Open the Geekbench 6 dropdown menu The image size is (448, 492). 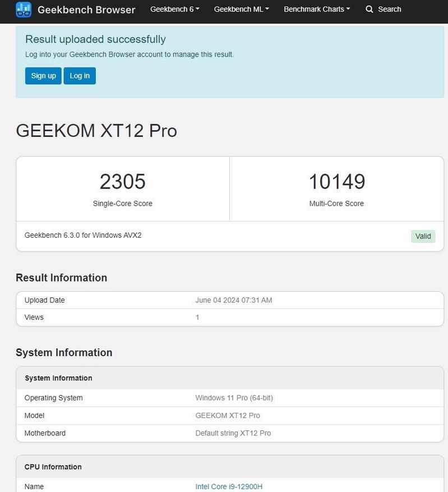pos(174,10)
